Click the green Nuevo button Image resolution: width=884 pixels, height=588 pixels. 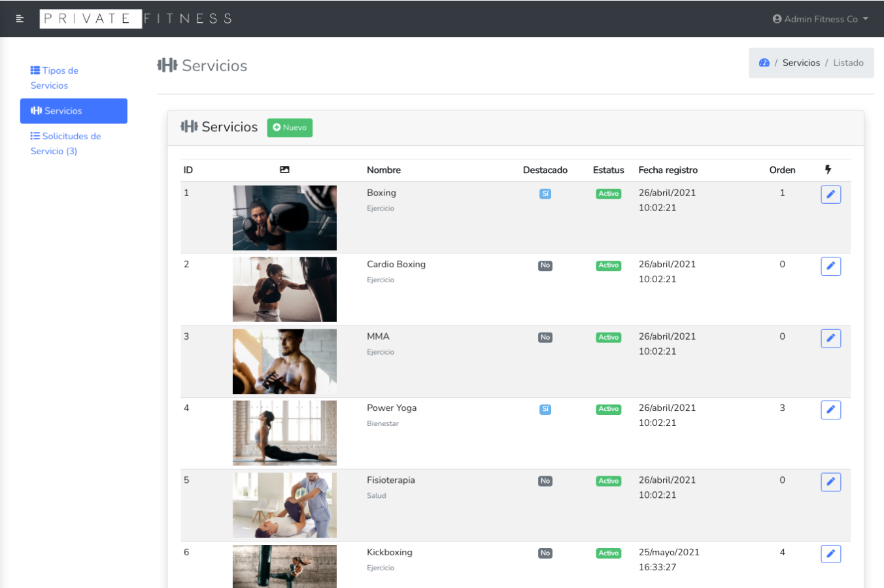point(290,127)
